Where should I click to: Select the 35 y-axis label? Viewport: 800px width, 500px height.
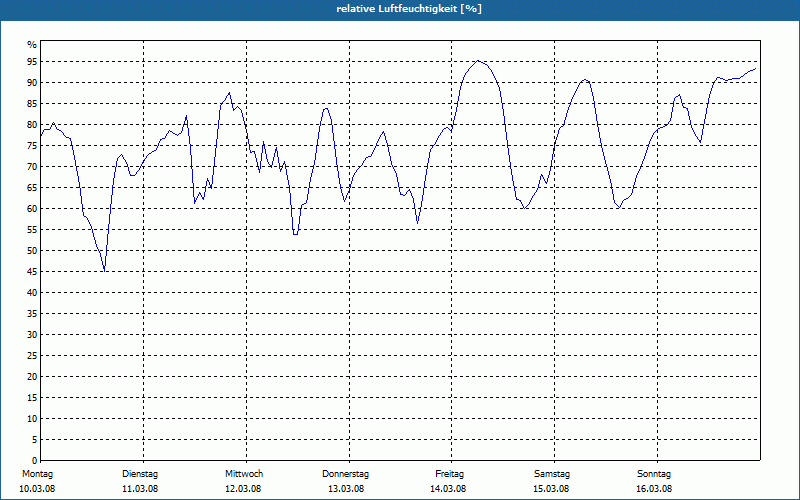pyautogui.click(x=32, y=314)
